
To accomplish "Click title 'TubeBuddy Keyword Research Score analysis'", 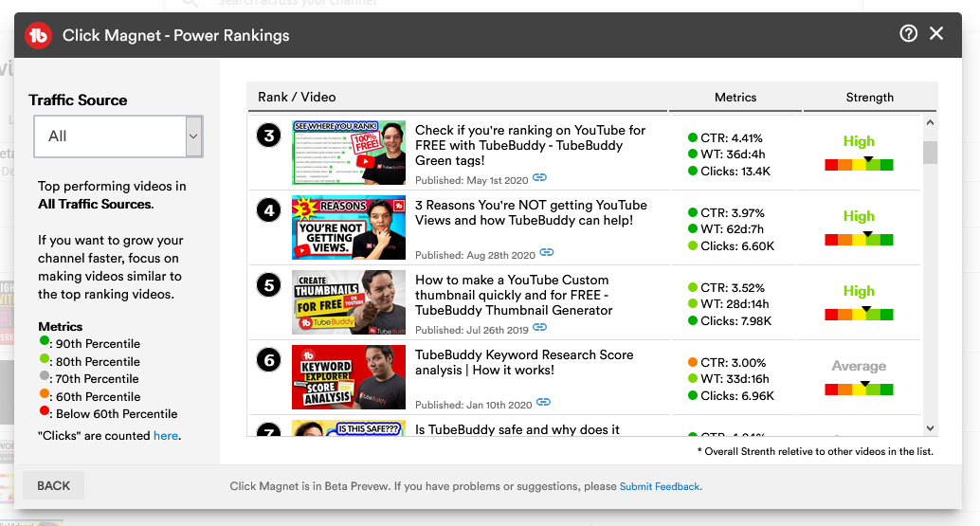I will (524, 362).
